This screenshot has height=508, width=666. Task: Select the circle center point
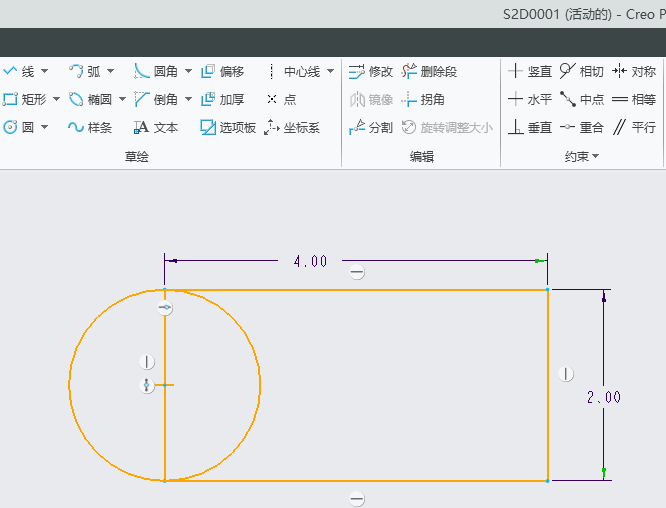(x=165, y=385)
